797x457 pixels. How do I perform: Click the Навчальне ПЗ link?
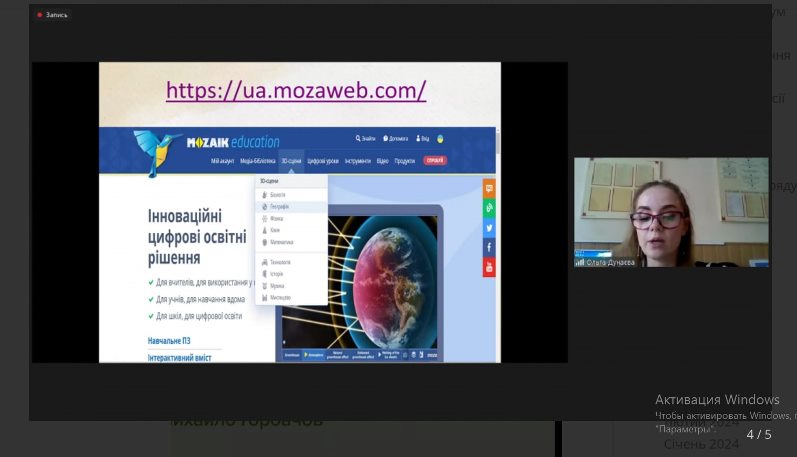[169, 341]
